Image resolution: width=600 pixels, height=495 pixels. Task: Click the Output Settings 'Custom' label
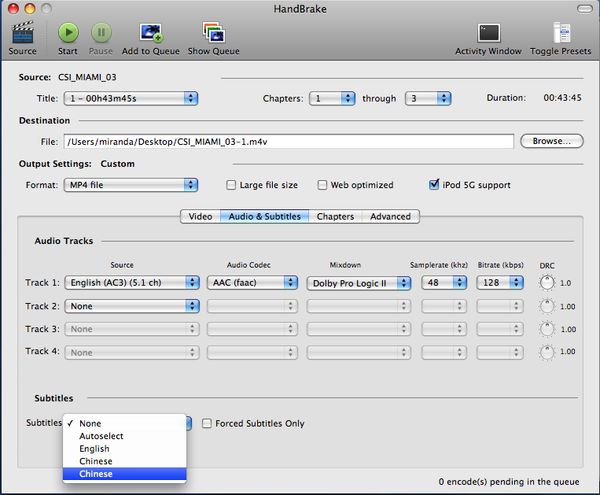(x=117, y=164)
